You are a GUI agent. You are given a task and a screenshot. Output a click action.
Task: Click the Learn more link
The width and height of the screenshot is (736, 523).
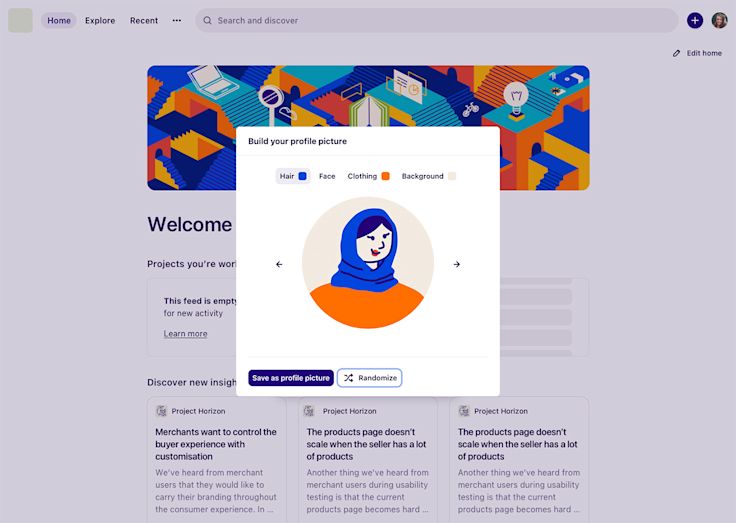tap(185, 334)
